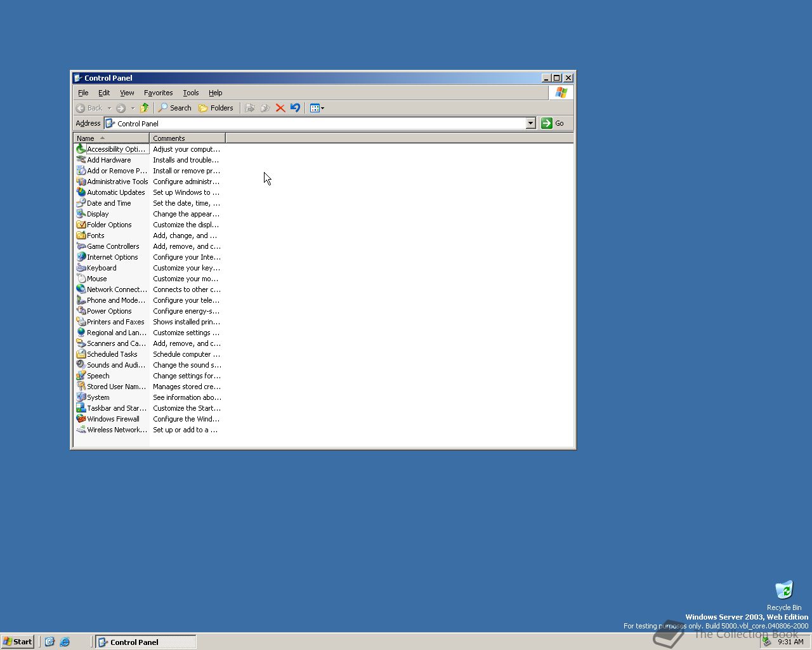
Task: Select the Taskbar and Start Menu icon
Action: click(81, 408)
